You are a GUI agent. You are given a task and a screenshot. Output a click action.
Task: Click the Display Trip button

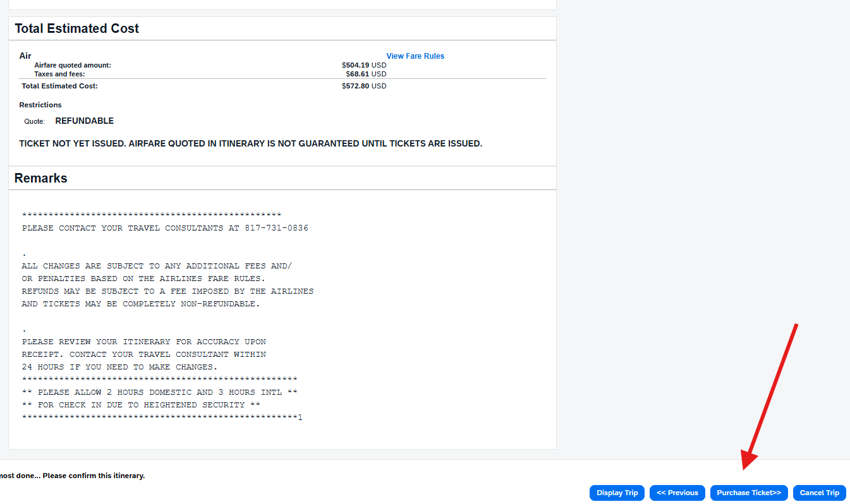tap(617, 493)
